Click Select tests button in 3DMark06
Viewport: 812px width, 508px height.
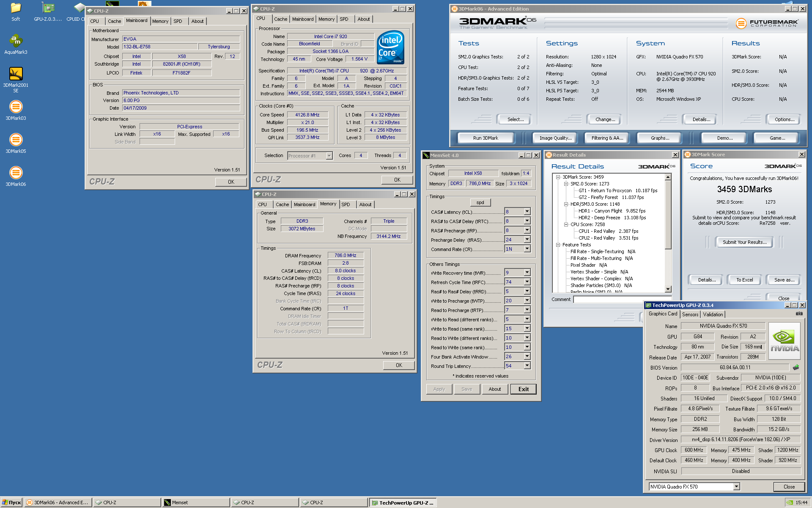tap(515, 119)
